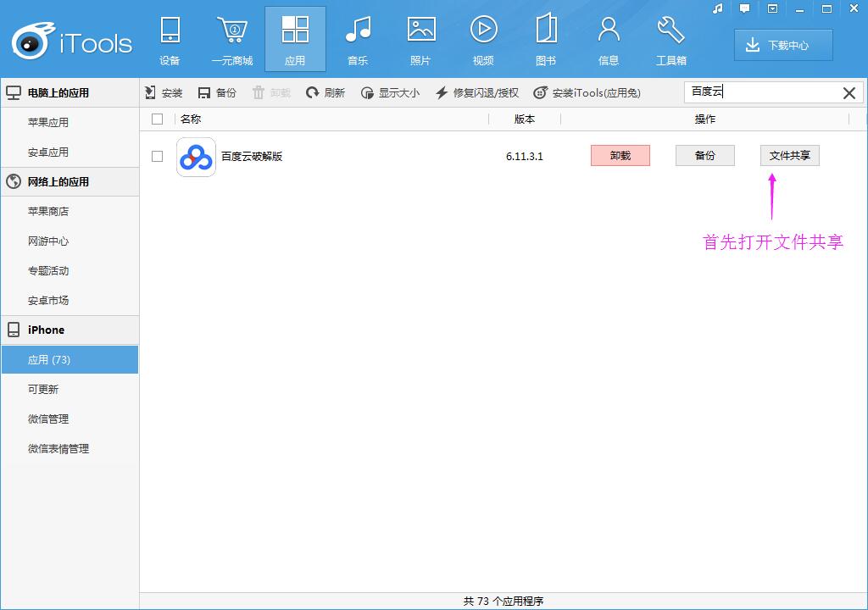Tick the checkbox for 百度云破解版
This screenshot has height=610, width=868.
157,156
